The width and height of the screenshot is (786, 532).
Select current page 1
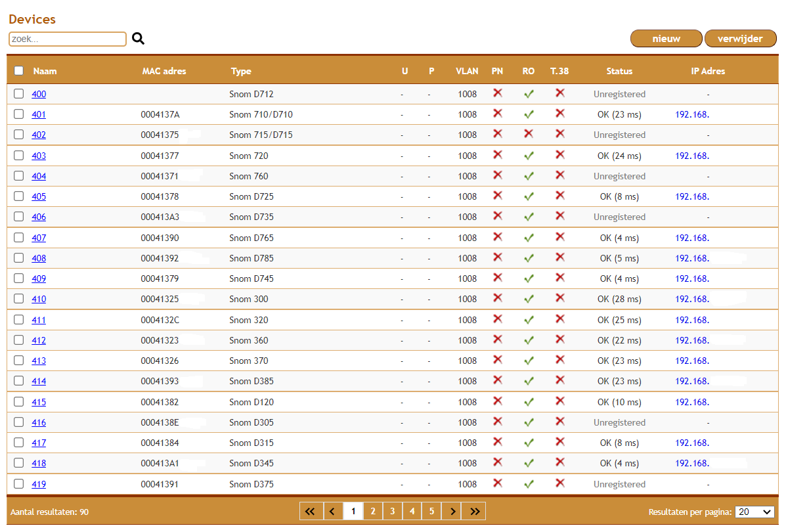[353, 512]
